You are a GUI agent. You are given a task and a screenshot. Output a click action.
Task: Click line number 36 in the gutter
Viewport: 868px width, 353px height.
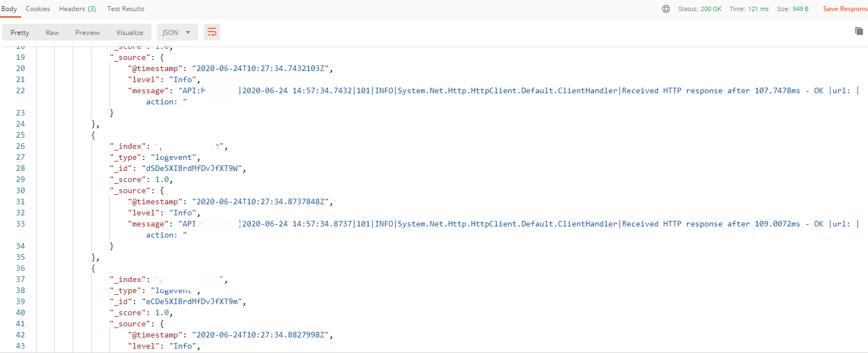click(x=21, y=268)
